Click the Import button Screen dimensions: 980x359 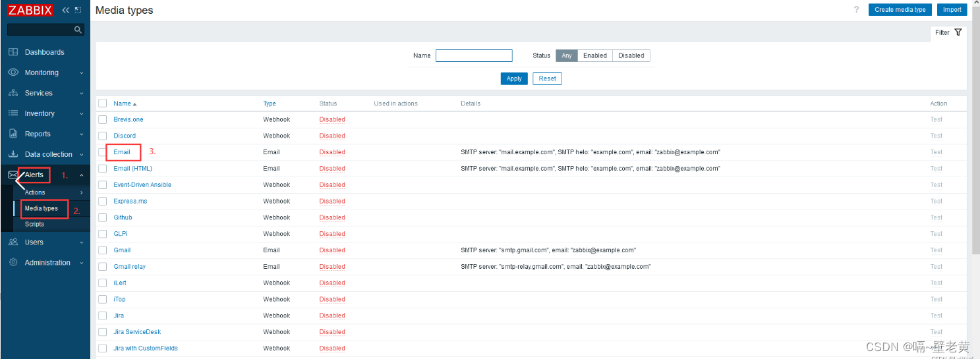[952, 9]
